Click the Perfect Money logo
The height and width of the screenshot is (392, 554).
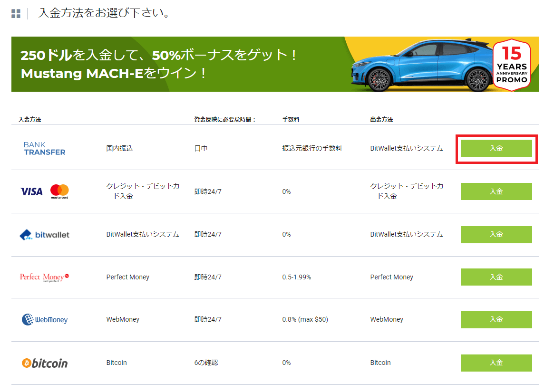click(45, 277)
